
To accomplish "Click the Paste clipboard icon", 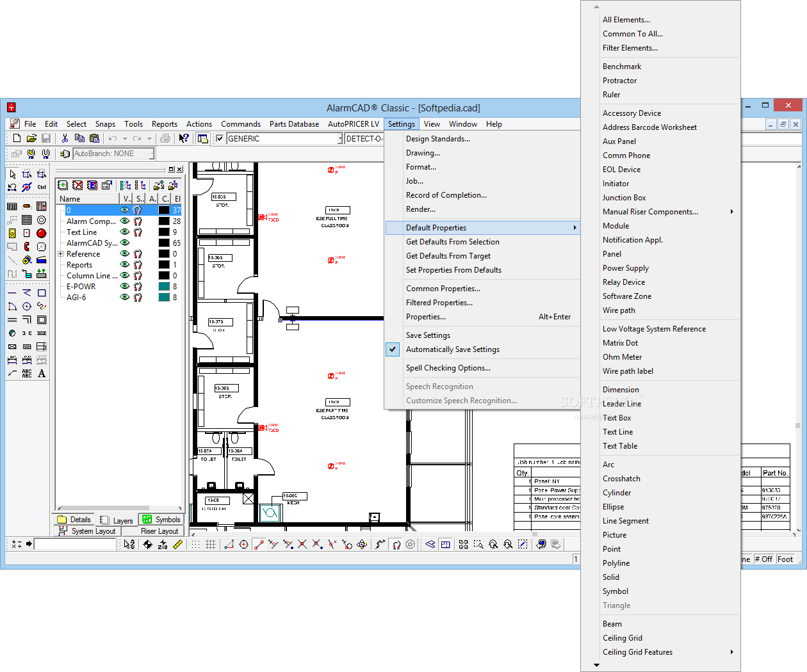I will point(95,138).
